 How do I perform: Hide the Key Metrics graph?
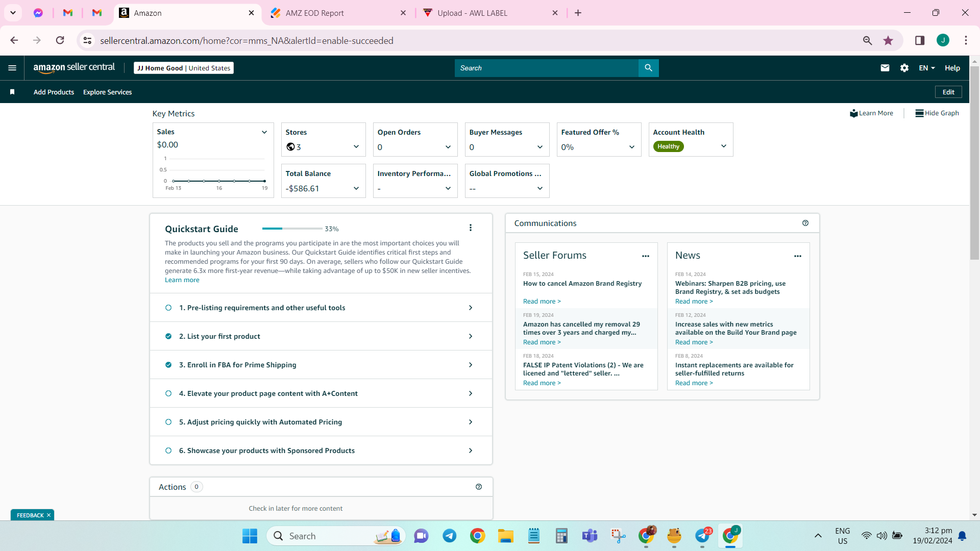point(937,113)
